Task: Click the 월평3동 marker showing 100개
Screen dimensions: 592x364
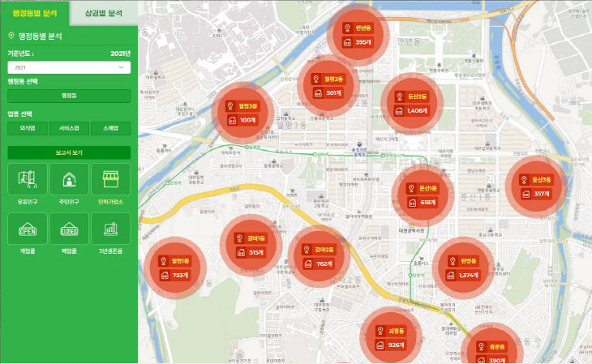Action: coord(241,113)
